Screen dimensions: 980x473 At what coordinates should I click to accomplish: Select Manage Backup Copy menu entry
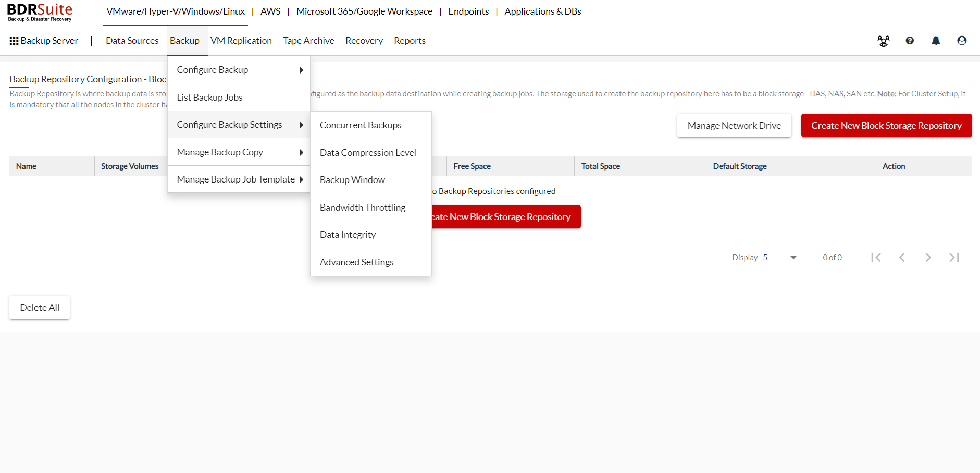tap(239, 152)
